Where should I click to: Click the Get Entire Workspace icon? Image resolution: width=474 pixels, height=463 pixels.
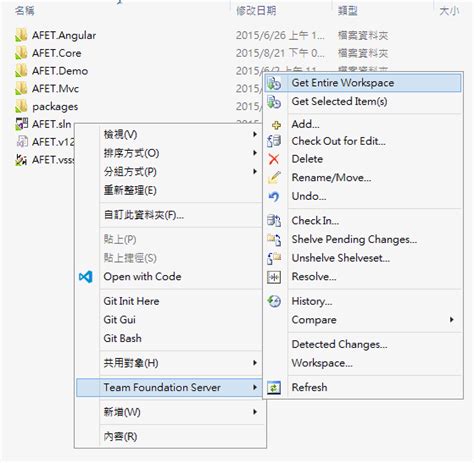click(x=274, y=83)
